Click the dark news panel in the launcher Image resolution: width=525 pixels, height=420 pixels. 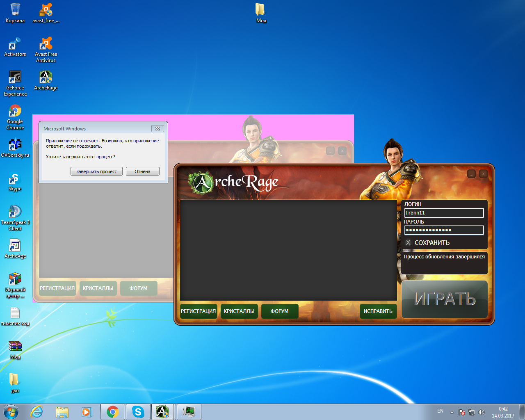click(288, 250)
